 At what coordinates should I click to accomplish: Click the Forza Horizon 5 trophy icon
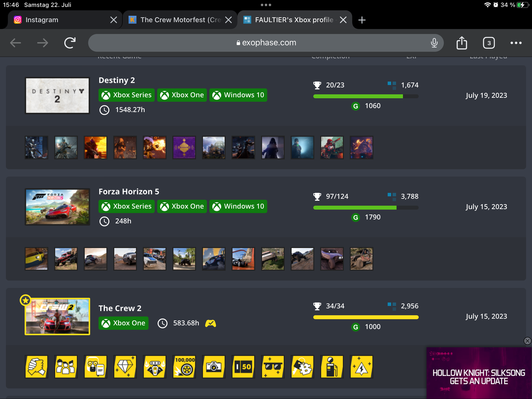tap(317, 197)
